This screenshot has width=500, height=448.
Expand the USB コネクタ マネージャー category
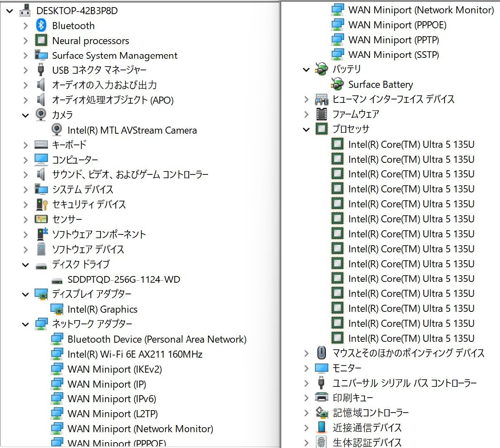[25, 70]
